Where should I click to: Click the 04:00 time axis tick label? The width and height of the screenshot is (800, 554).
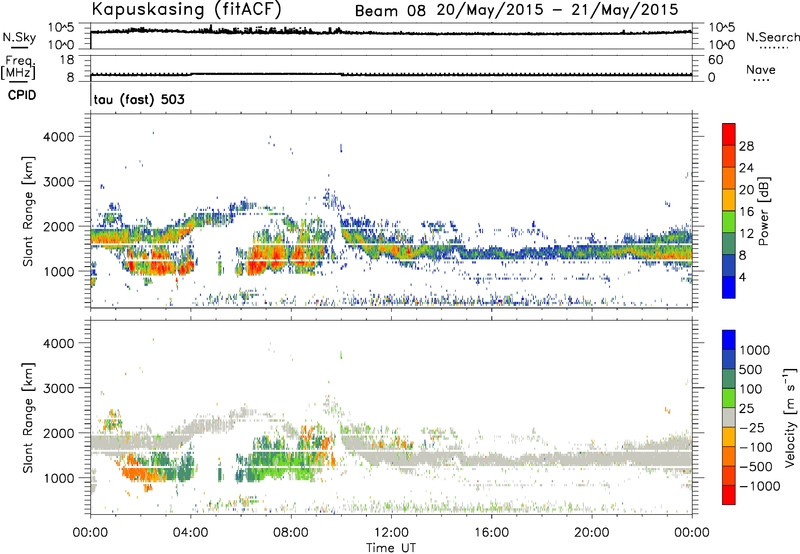[190, 533]
